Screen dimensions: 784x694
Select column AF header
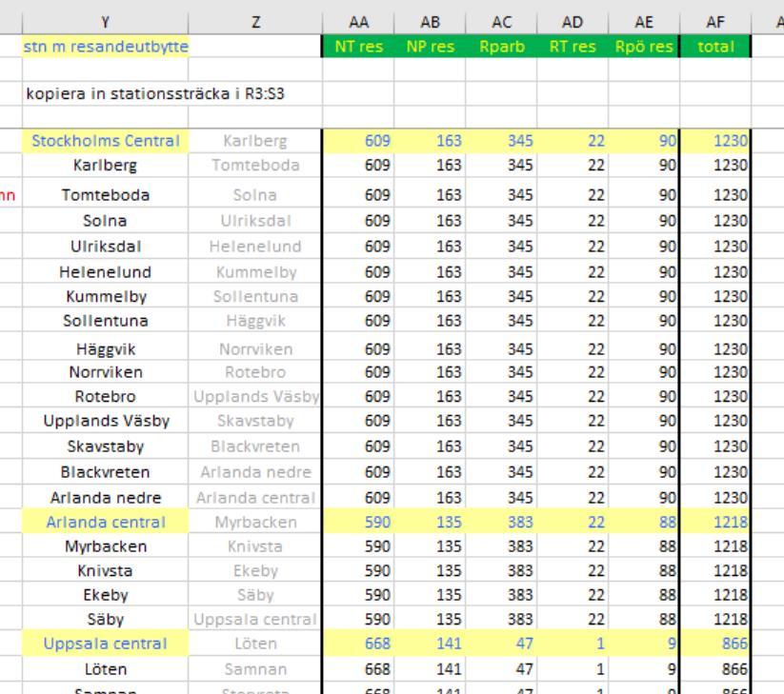coord(715,23)
